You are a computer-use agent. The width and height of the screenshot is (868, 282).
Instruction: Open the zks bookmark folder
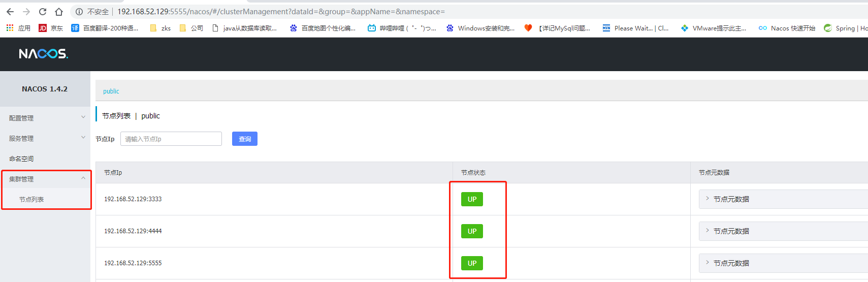[160, 28]
